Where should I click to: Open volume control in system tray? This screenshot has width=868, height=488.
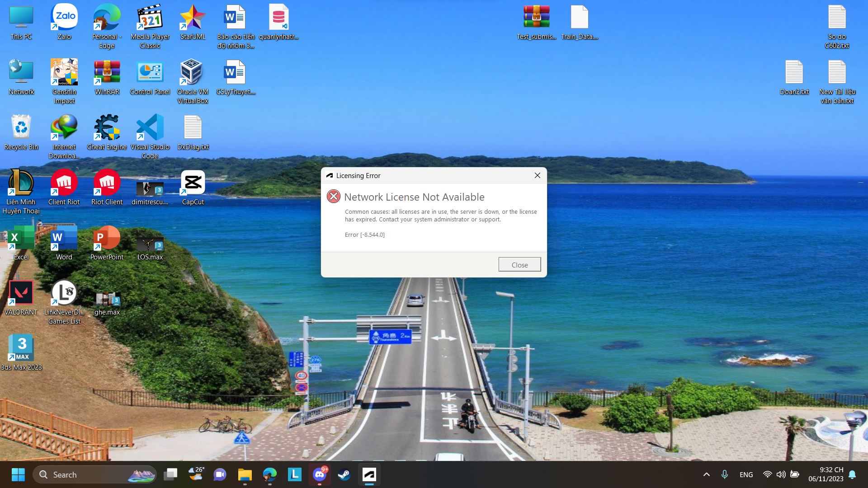[781, 474]
